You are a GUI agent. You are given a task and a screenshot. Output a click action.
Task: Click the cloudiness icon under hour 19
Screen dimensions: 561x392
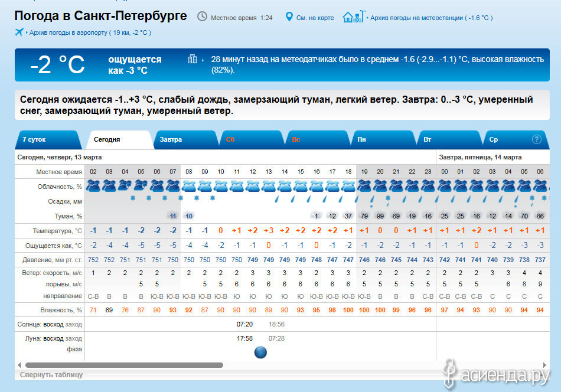364,186
